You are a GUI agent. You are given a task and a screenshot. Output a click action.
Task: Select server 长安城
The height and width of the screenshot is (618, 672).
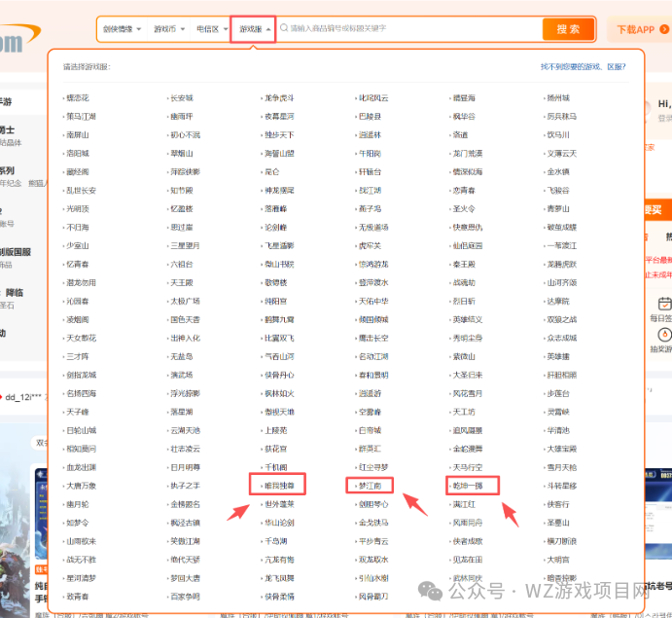[182, 98]
